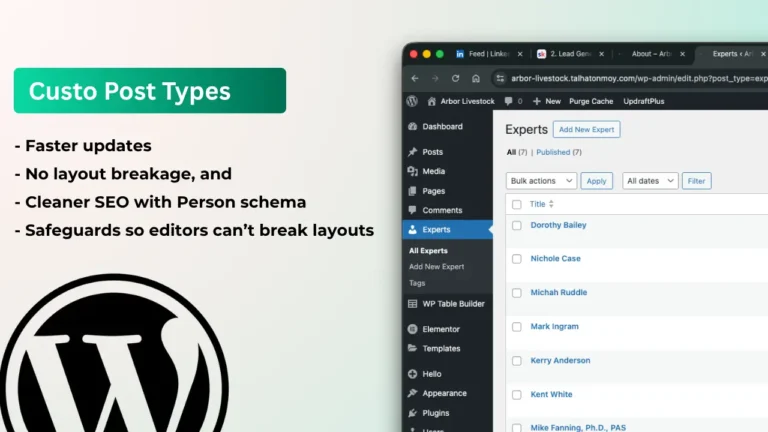Viewport: 768px width, 432px height.
Task: Open Mike Fanning, Ph.D., PAS expert
Action: click(578, 428)
